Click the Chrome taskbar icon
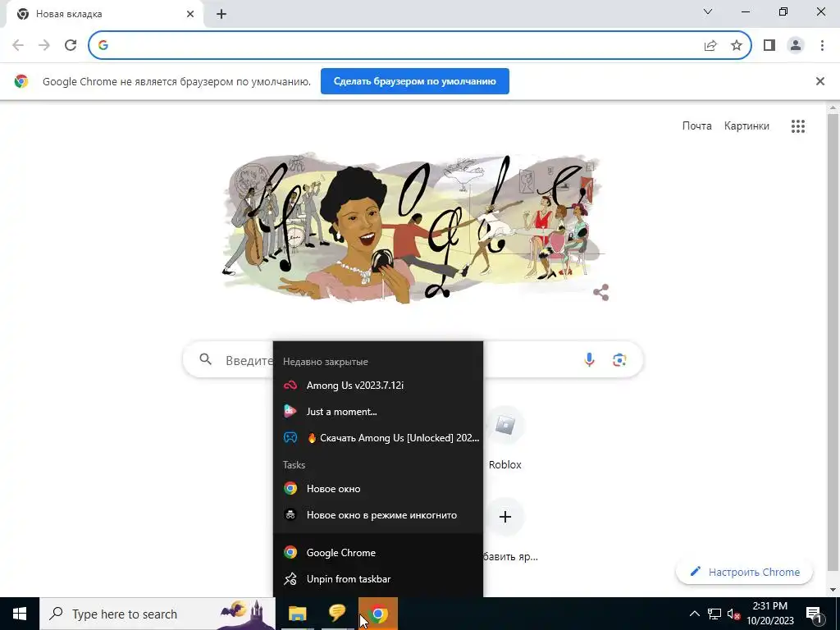 click(378, 614)
